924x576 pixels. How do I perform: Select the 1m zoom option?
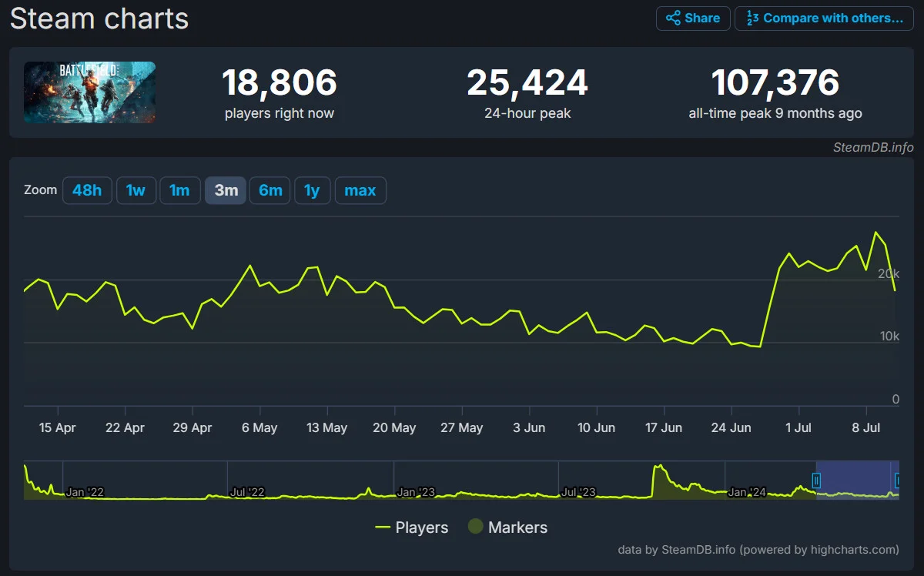point(179,190)
